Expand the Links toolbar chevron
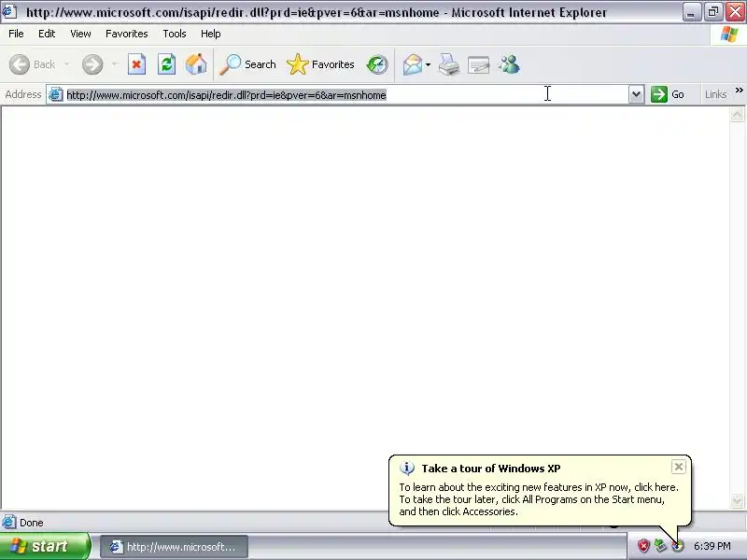 click(739, 90)
